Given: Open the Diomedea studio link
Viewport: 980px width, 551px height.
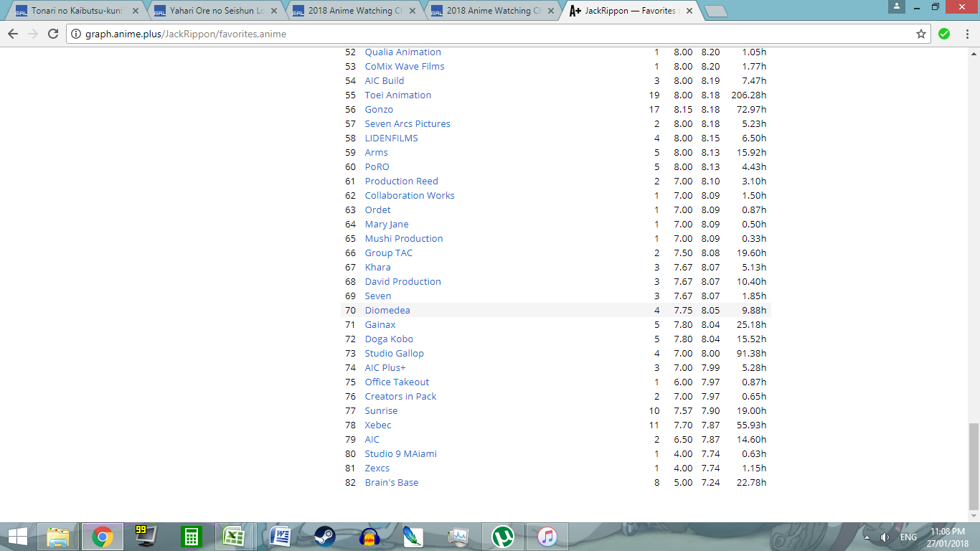Looking at the screenshot, I should click(x=387, y=310).
